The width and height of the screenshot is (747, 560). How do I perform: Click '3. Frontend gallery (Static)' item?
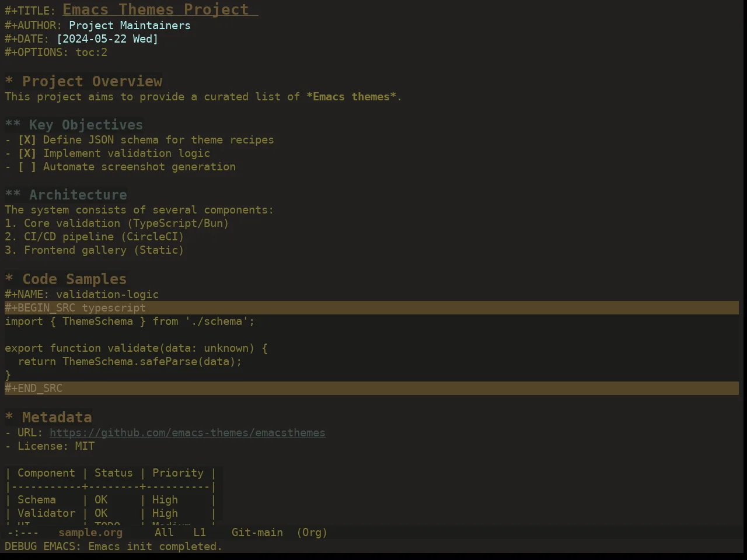click(x=95, y=250)
